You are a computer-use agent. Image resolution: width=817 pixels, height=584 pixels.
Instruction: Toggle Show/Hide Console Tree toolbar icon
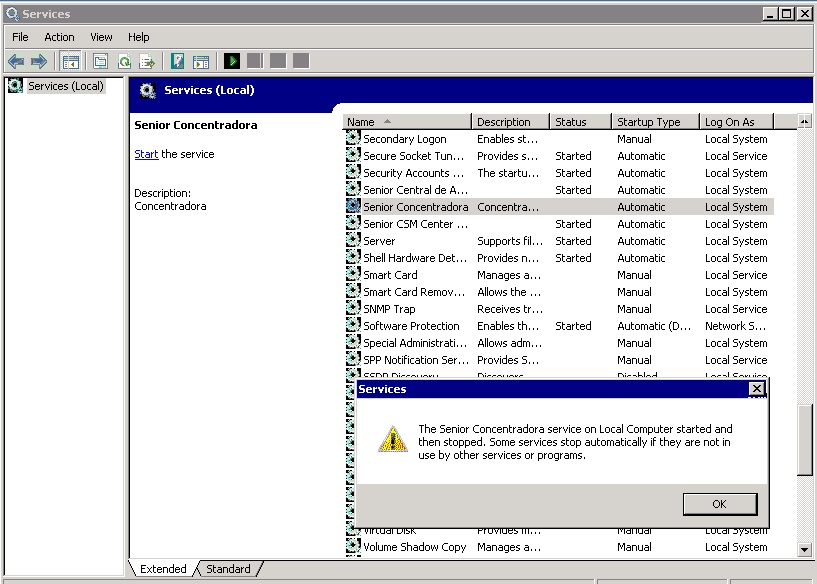click(x=71, y=61)
